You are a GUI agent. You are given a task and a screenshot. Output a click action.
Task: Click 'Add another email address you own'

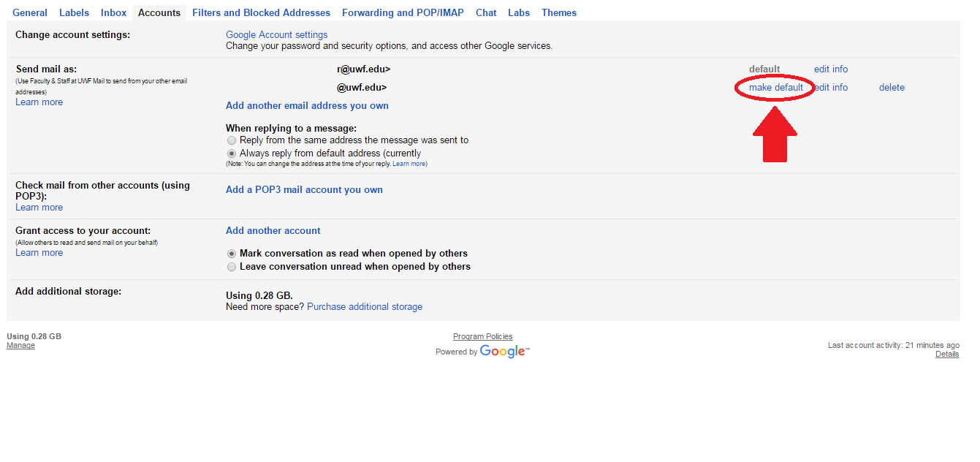tap(307, 106)
